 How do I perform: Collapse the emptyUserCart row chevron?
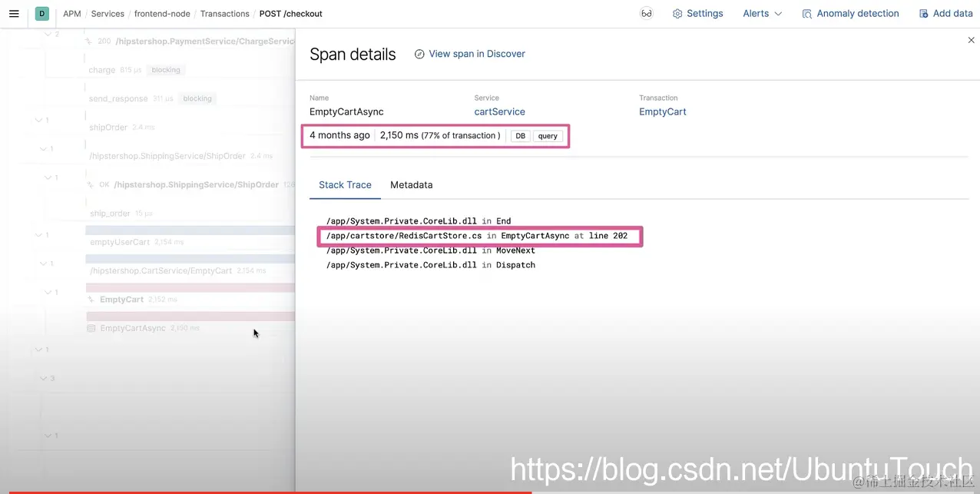39,235
